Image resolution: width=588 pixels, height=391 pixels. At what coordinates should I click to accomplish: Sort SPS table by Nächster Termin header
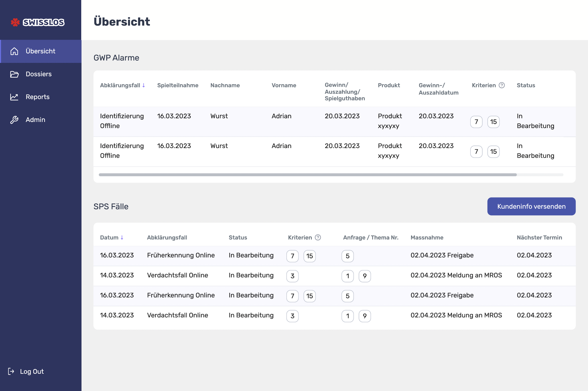click(539, 237)
